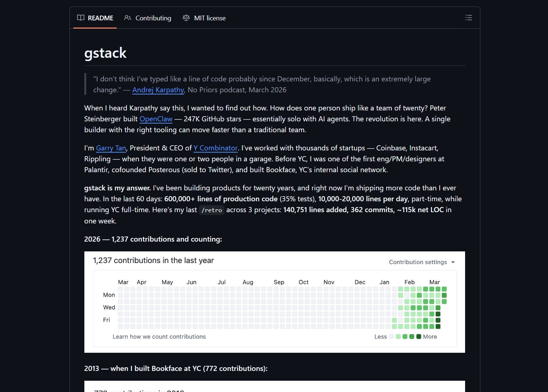Image resolution: width=548 pixels, height=392 pixels.
Task: Select the lightest 'Less' legend square
Action: (x=392, y=336)
